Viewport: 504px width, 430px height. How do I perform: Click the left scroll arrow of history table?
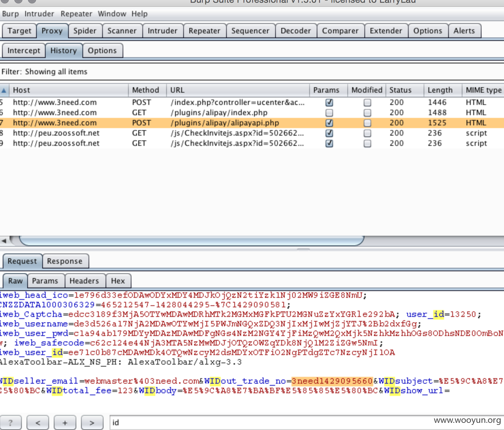4,241
